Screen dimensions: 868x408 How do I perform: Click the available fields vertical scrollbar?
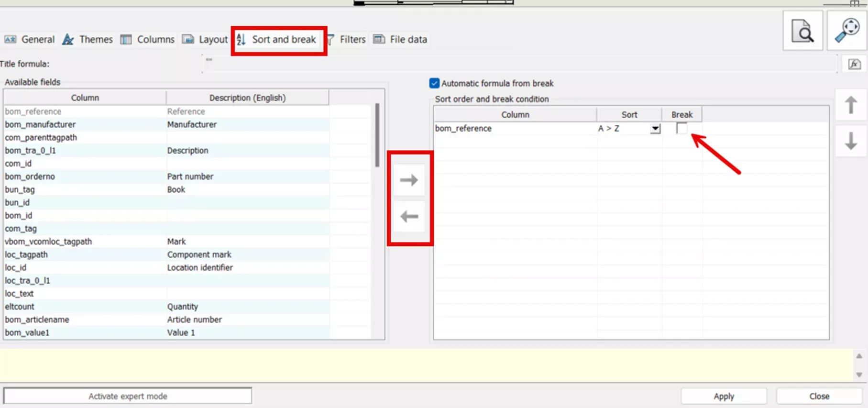[x=377, y=135]
